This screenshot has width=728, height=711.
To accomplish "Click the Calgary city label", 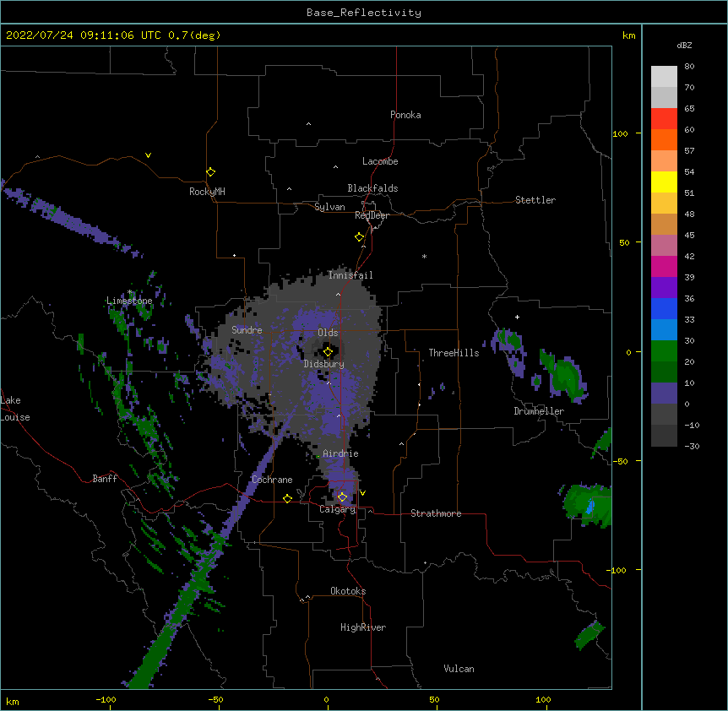I will (x=338, y=509).
